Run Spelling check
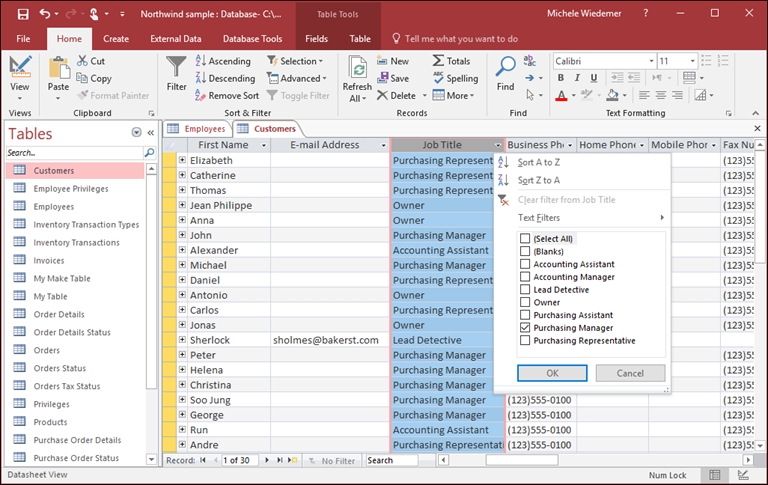768x485 pixels. [455, 78]
